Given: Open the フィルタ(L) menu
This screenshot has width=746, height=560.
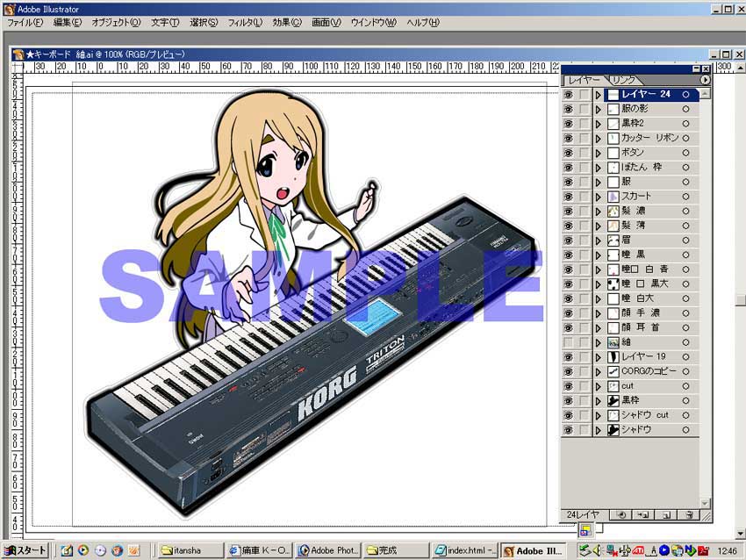Looking at the screenshot, I should pos(245,22).
